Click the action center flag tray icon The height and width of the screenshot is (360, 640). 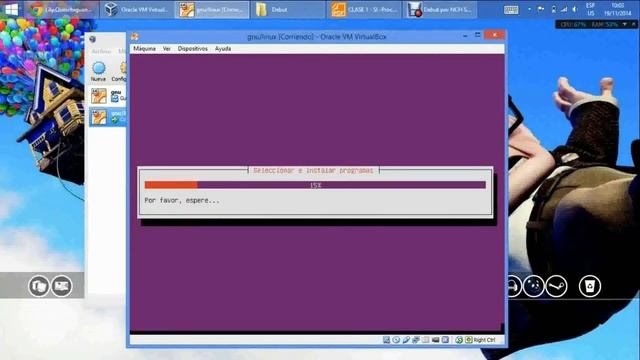(541, 9)
